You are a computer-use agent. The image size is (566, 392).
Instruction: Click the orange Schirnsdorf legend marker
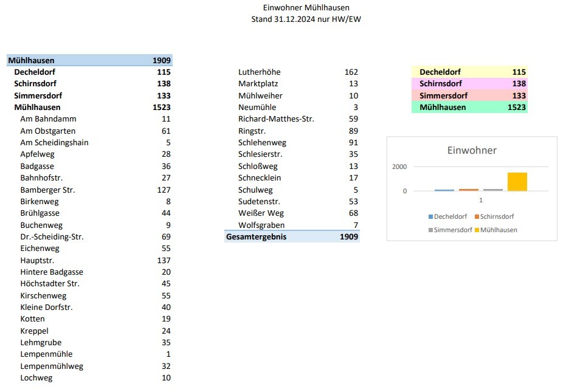click(x=477, y=216)
